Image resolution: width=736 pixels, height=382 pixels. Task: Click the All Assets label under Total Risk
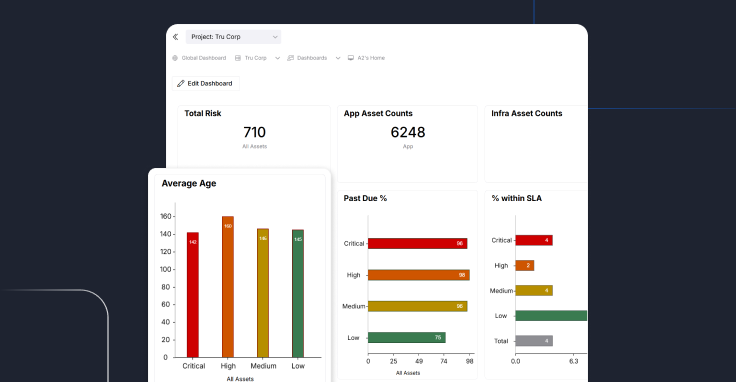point(254,146)
